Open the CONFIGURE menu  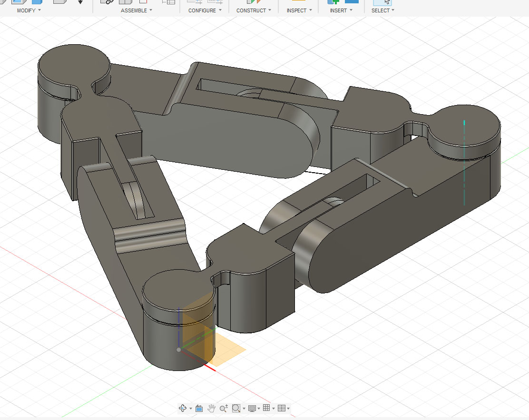coord(205,10)
